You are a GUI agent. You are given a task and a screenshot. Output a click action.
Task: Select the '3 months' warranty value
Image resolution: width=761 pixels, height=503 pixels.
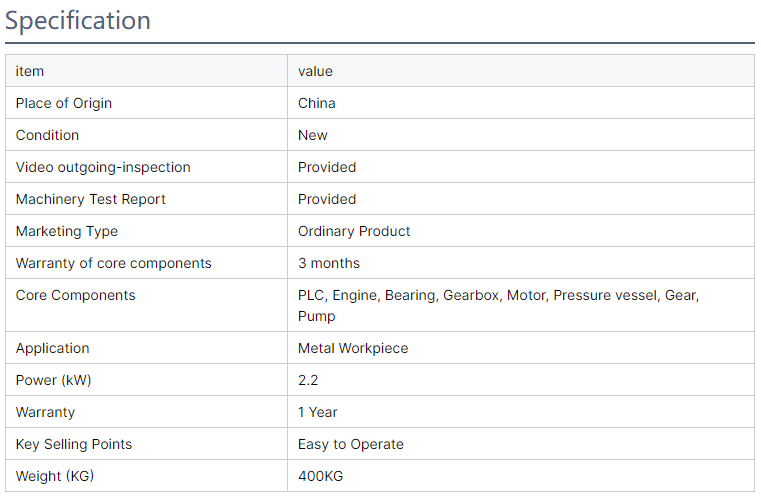329,263
